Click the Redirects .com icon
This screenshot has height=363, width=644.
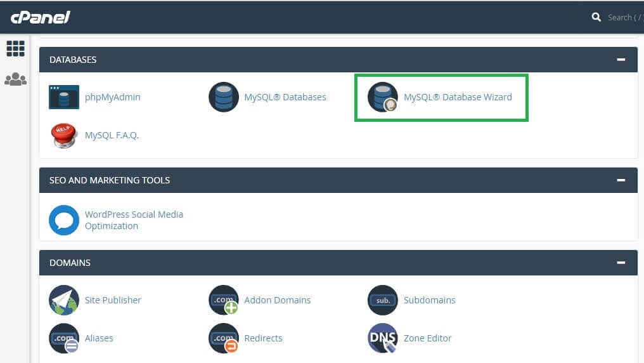pos(224,338)
